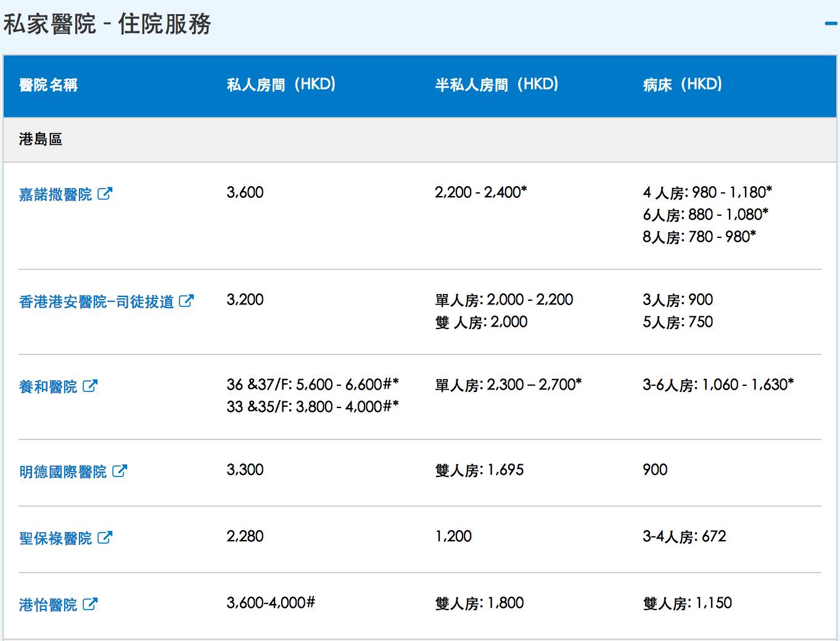Click the 8人房: 780 - 980* entry
840x641 pixels.
point(699,237)
